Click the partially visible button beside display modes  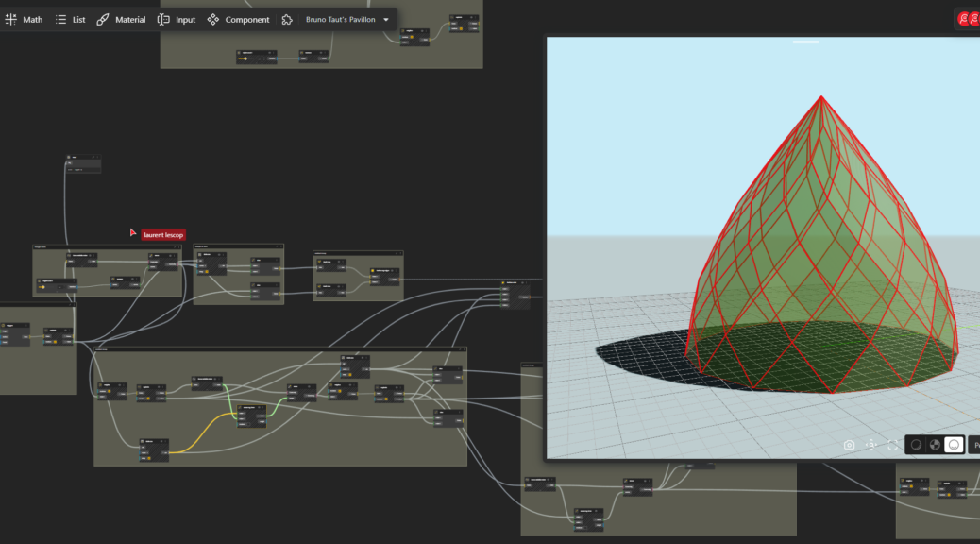[975, 445]
